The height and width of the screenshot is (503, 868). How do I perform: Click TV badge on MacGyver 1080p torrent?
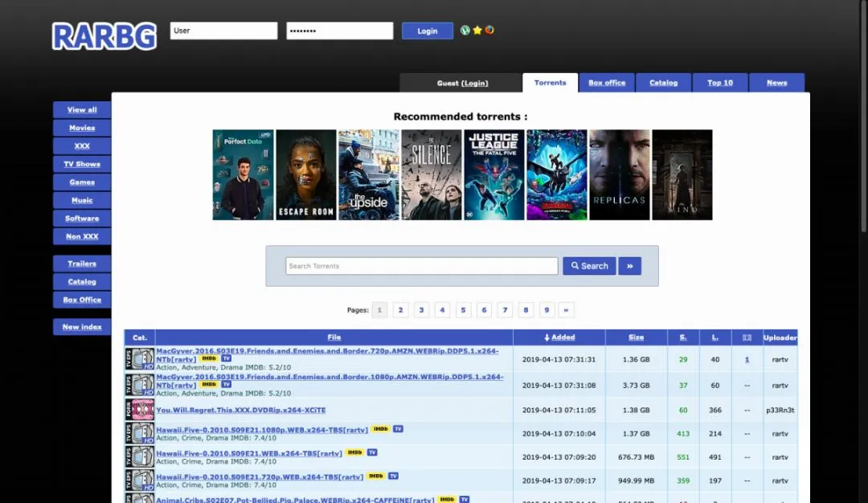point(227,384)
